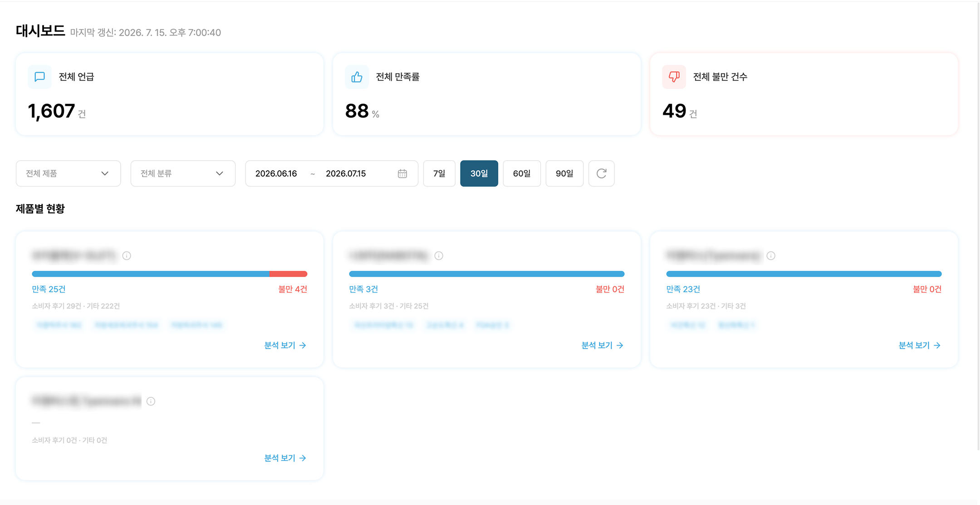Select the 90일 period filter
Viewport: 980px width, 505px height.
[x=564, y=173]
